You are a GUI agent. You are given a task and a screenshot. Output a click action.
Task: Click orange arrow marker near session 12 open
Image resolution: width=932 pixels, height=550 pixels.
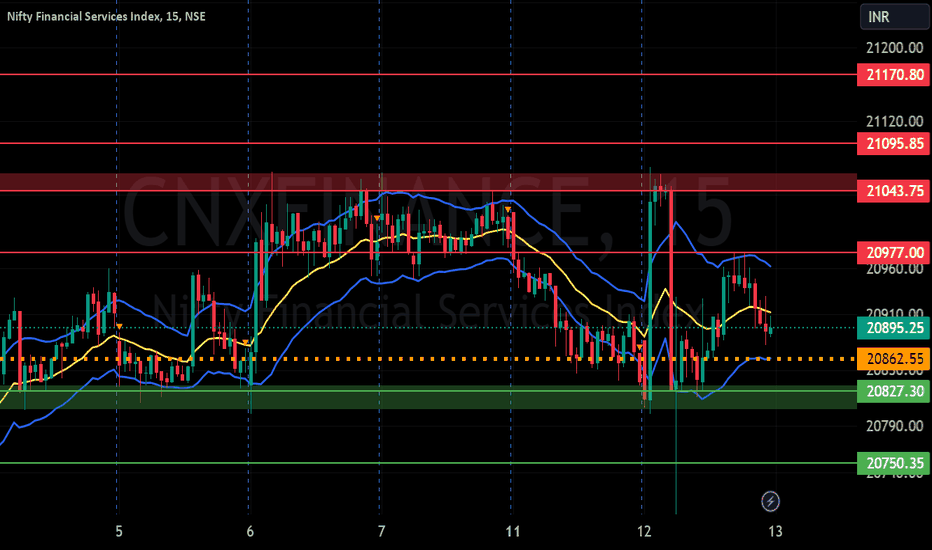[640, 347]
